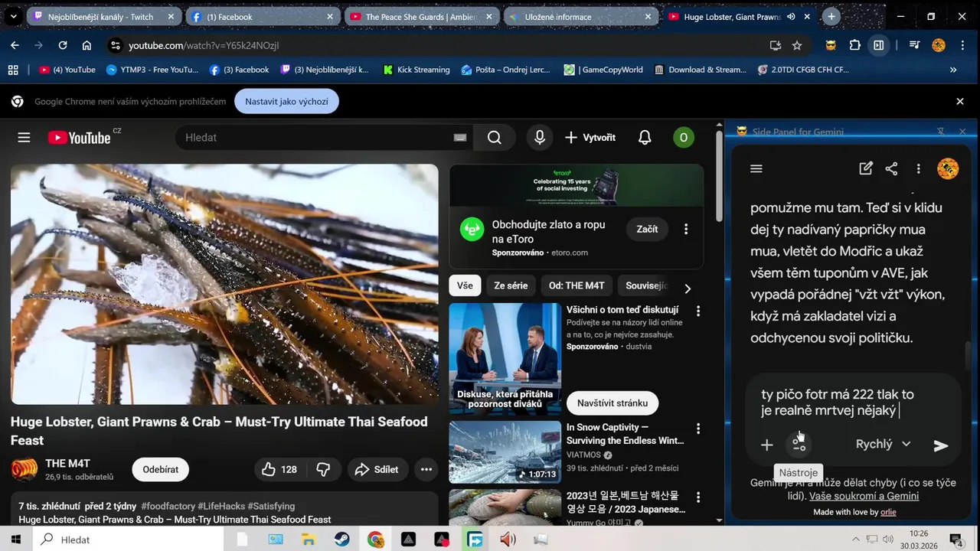Switch to Uložené informace tab
This screenshot has width=980, height=551.
pos(580,16)
